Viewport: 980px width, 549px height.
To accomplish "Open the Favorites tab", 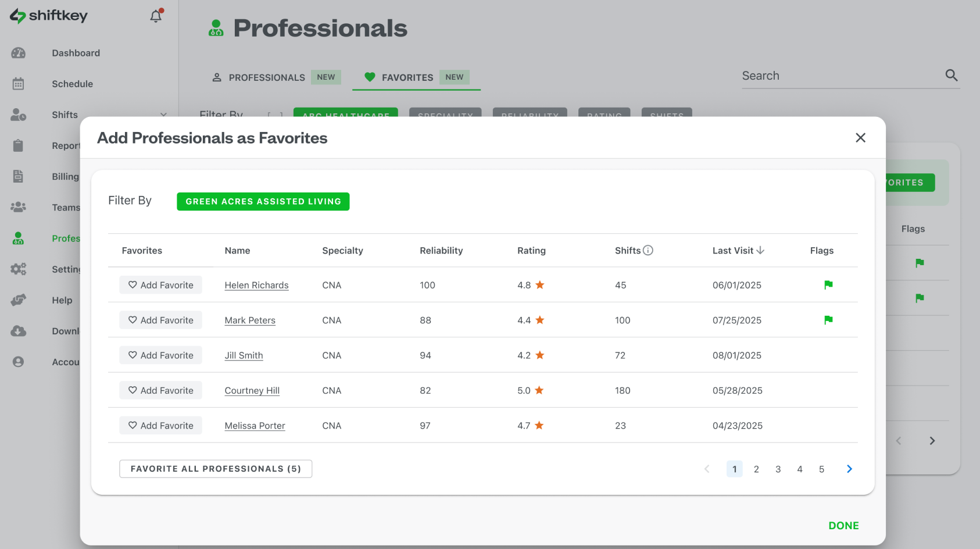I will 407,77.
